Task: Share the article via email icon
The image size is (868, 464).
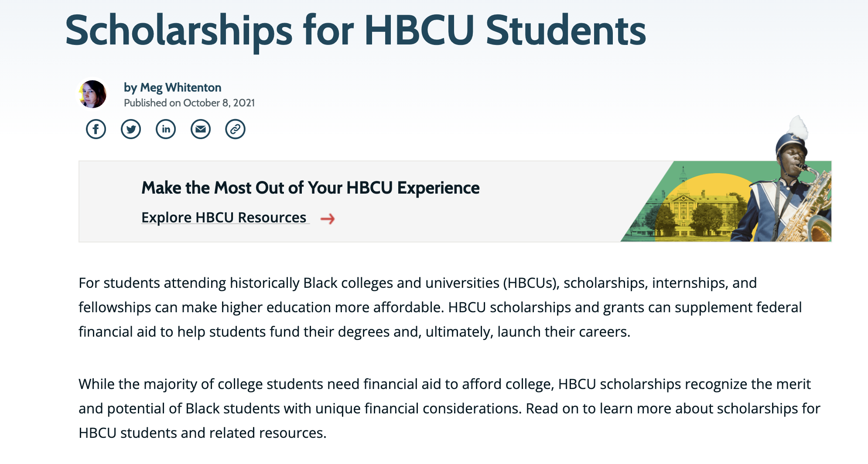Action: click(201, 129)
